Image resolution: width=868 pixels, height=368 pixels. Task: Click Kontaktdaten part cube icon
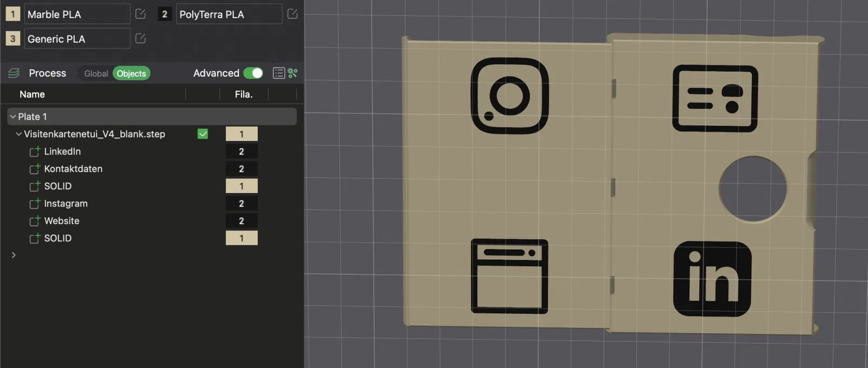click(35, 169)
